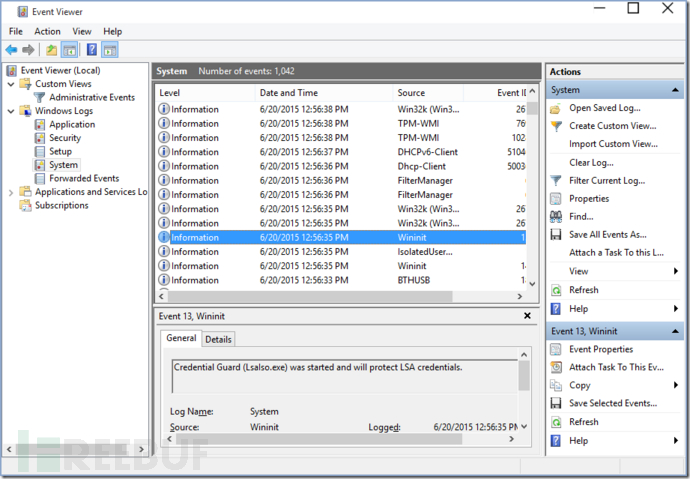Click Import Custom View... action
The image size is (690, 479).
[x=613, y=144]
